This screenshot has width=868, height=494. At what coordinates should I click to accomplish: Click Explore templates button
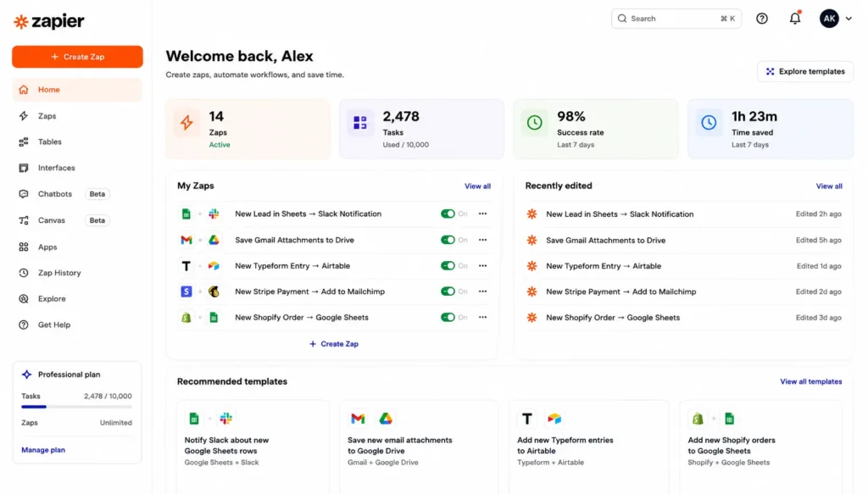805,71
